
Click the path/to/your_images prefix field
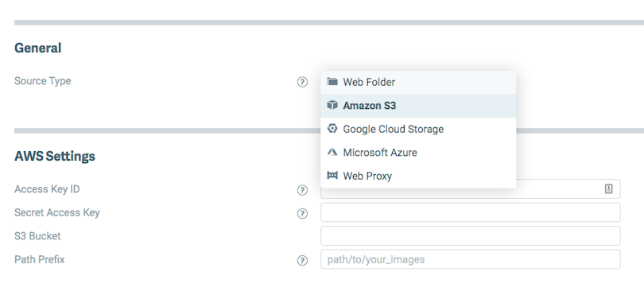click(x=470, y=259)
